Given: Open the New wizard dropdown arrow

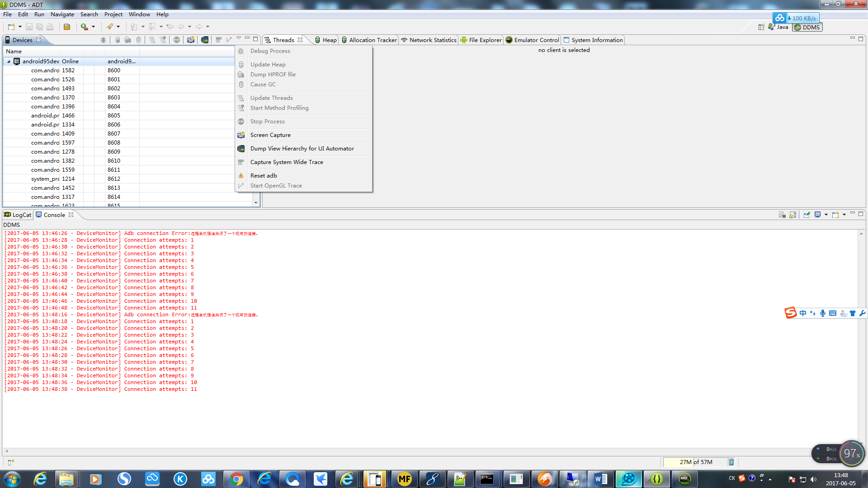Looking at the screenshot, I should pos(20,27).
